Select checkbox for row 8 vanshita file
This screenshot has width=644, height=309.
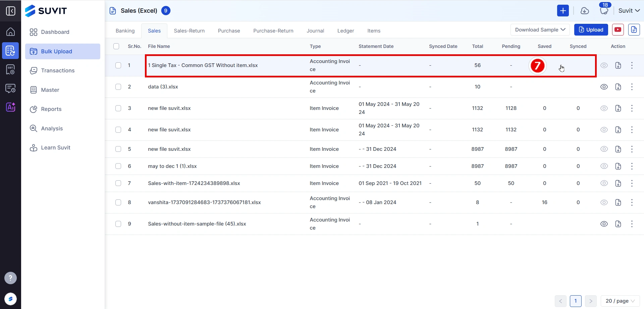[118, 202]
